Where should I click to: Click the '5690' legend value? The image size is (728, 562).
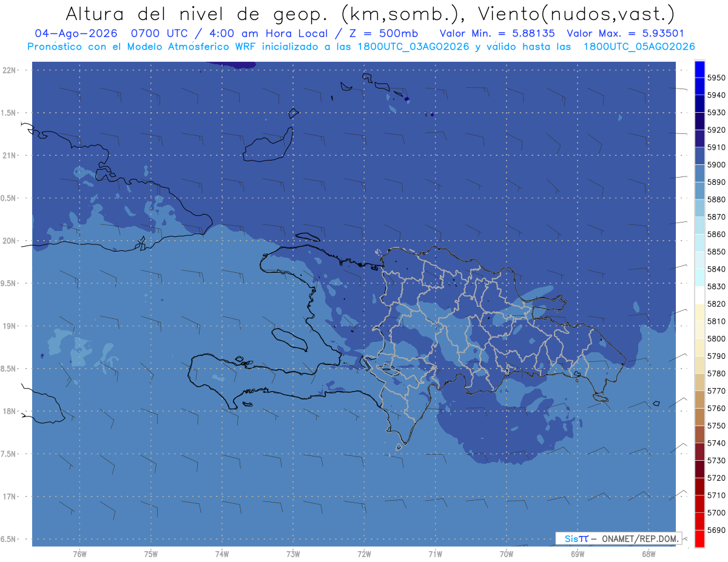click(716, 530)
